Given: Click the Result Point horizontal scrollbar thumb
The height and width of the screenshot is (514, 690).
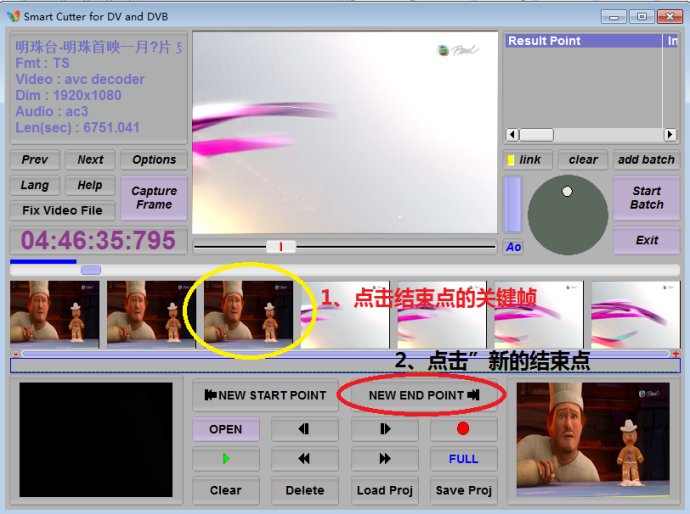Looking at the screenshot, I should point(536,135).
